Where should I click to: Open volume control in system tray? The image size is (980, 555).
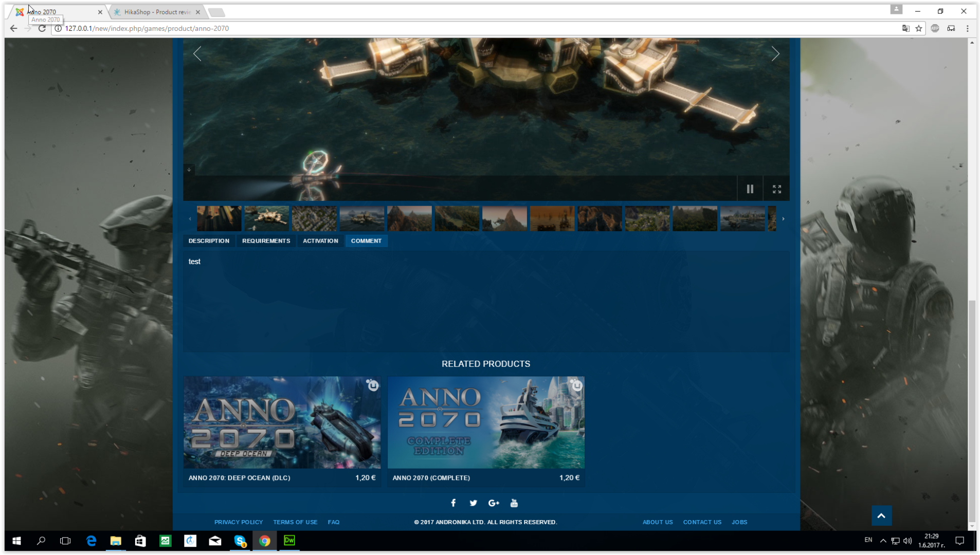(908, 541)
